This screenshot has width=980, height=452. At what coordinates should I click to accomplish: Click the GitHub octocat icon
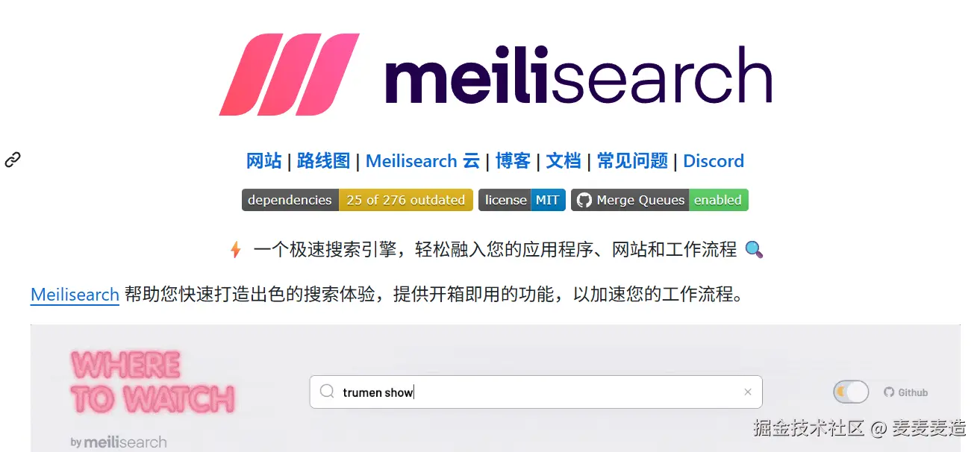(x=888, y=392)
